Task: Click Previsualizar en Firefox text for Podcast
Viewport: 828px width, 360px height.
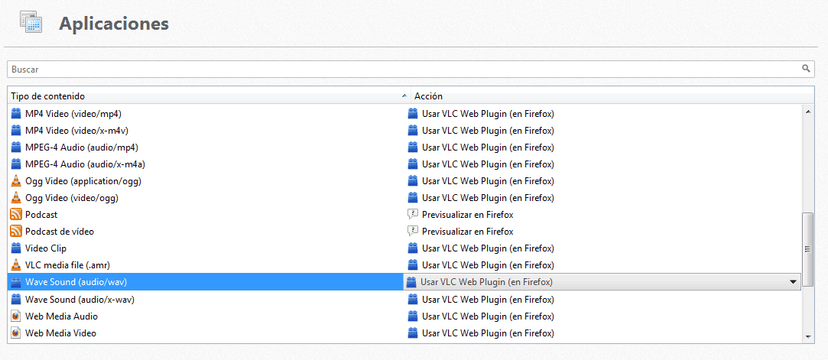Action: (x=467, y=215)
